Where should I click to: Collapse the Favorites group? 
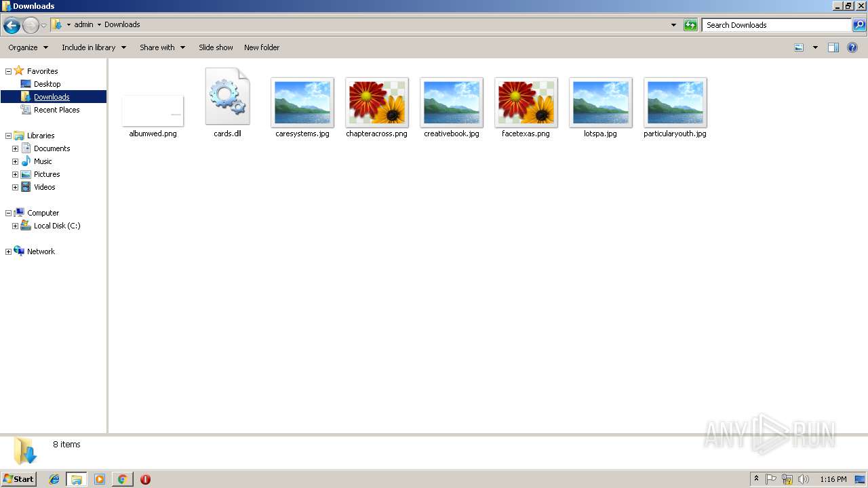(x=8, y=71)
